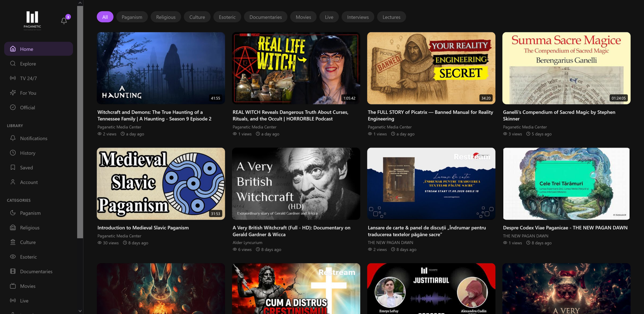Visit the Alder Lyncurium channel name

[x=248, y=243]
